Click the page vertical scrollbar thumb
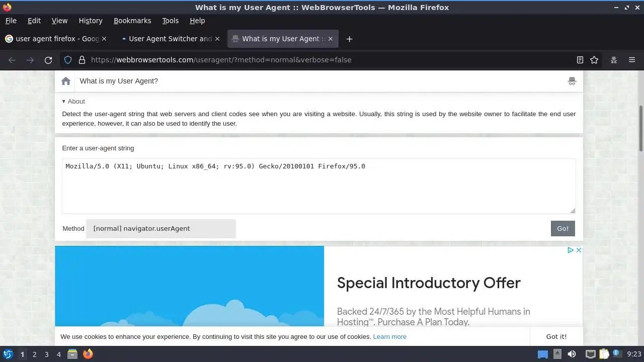The image size is (644, 362). 640,128
